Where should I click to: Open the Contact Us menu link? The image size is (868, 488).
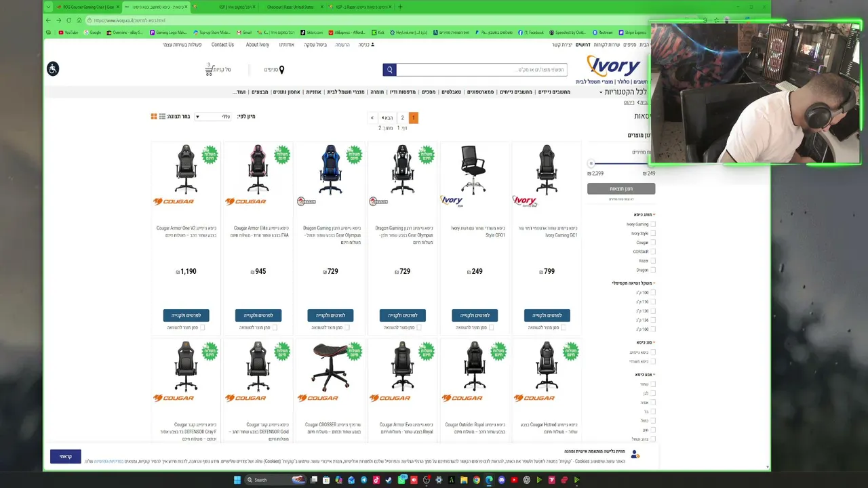tap(222, 45)
